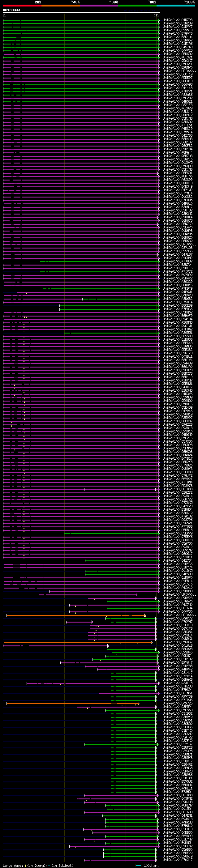Select the UniRef100_C1MWA9 label
198x868 pixels.
pos(178,591)
